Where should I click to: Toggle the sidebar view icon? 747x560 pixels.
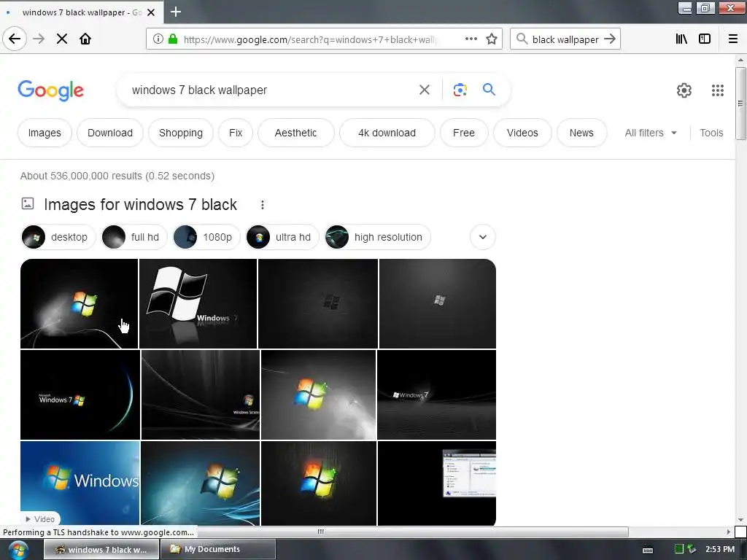coord(705,39)
